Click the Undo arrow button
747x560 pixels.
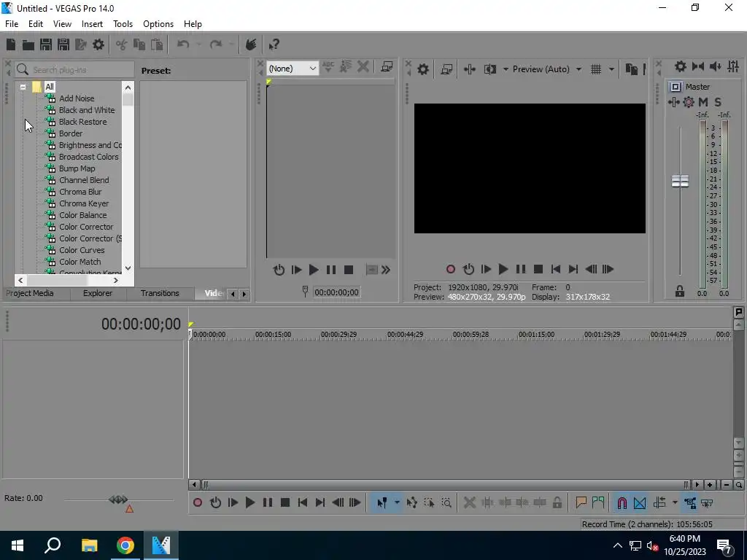pos(183,44)
